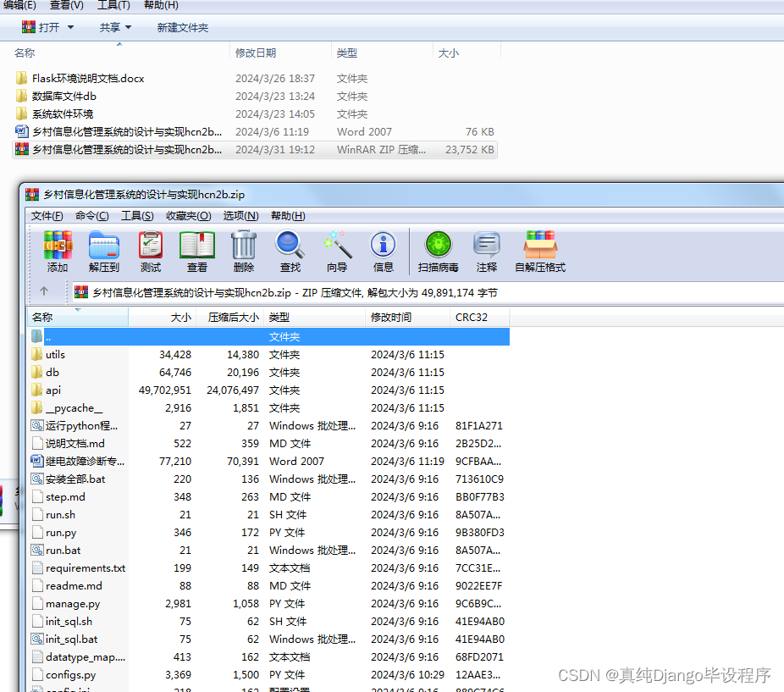Open the 收藏夹 (Favorites) menu
The image size is (784, 692).
tap(188, 215)
